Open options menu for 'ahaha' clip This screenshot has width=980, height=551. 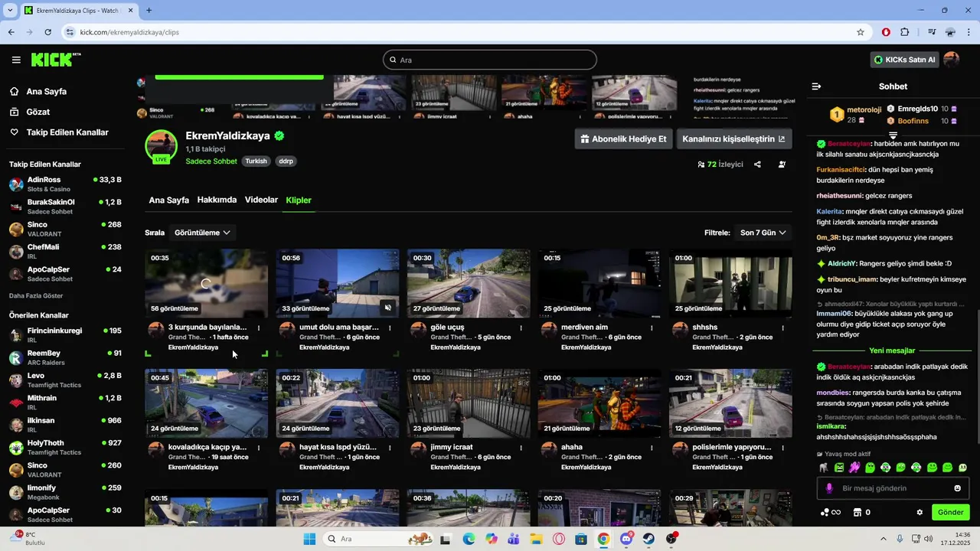click(x=652, y=448)
